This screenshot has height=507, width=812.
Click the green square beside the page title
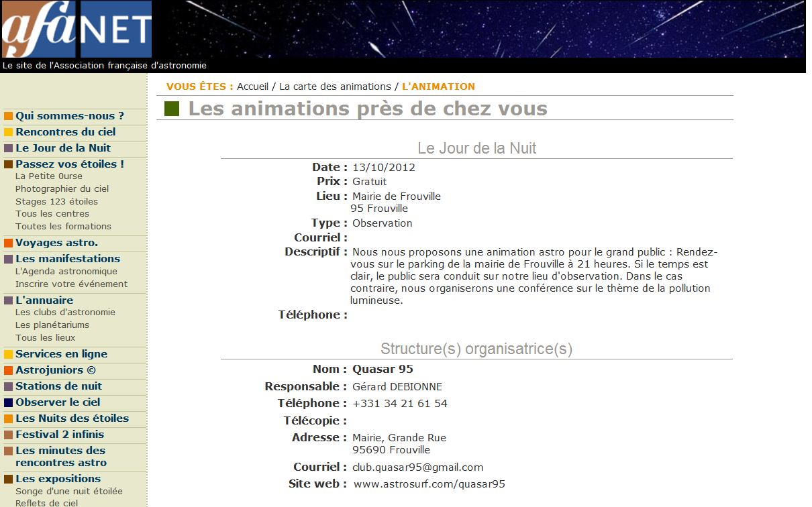[x=172, y=108]
